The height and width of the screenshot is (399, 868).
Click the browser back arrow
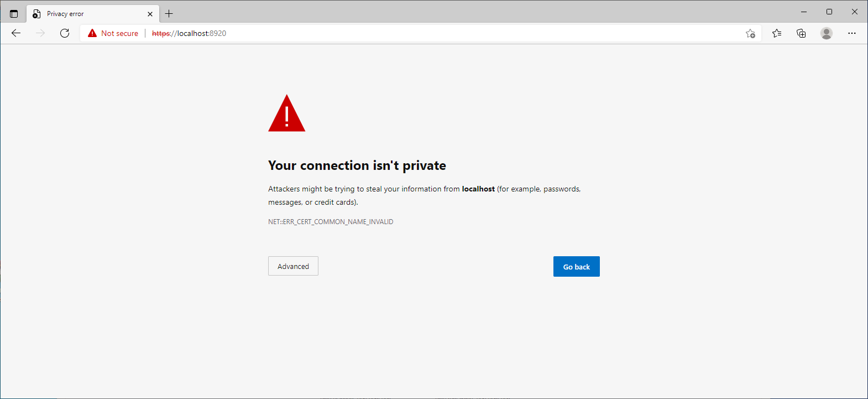tap(16, 33)
